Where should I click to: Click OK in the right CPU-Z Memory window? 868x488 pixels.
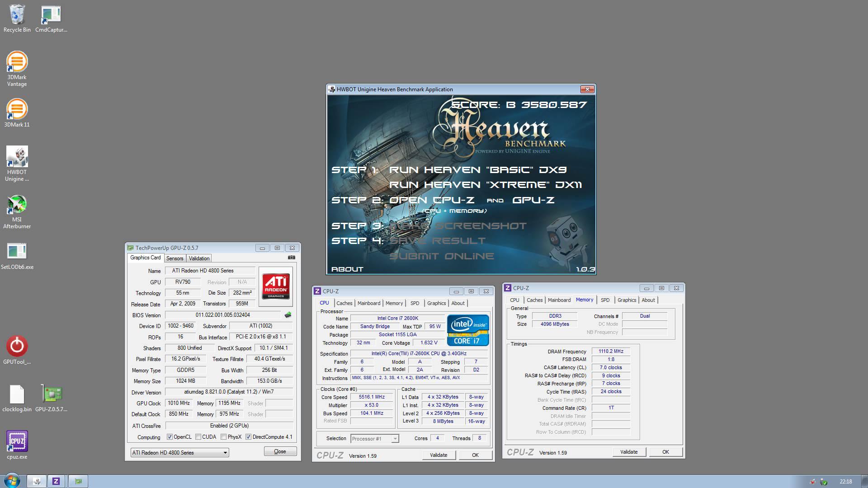click(665, 452)
